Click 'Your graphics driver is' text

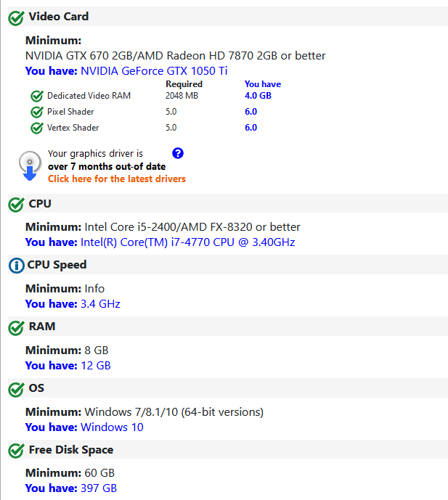pyautogui.click(x=95, y=154)
